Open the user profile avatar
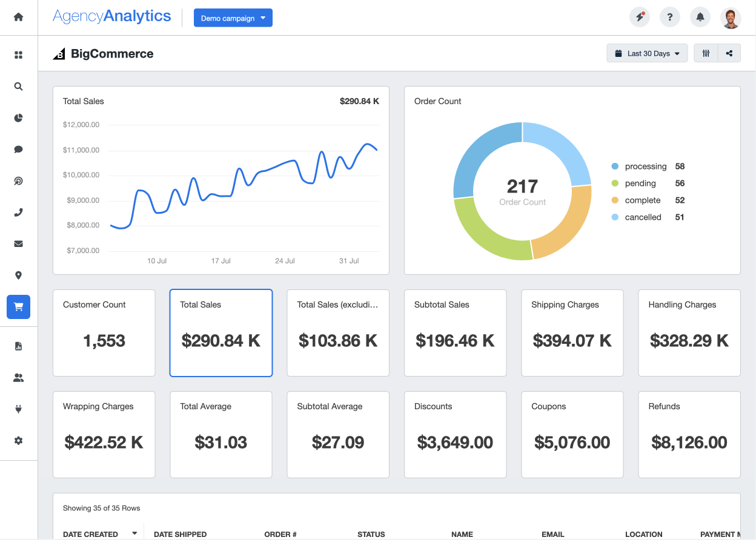The width and height of the screenshot is (756, 540). tap(731, 18)
